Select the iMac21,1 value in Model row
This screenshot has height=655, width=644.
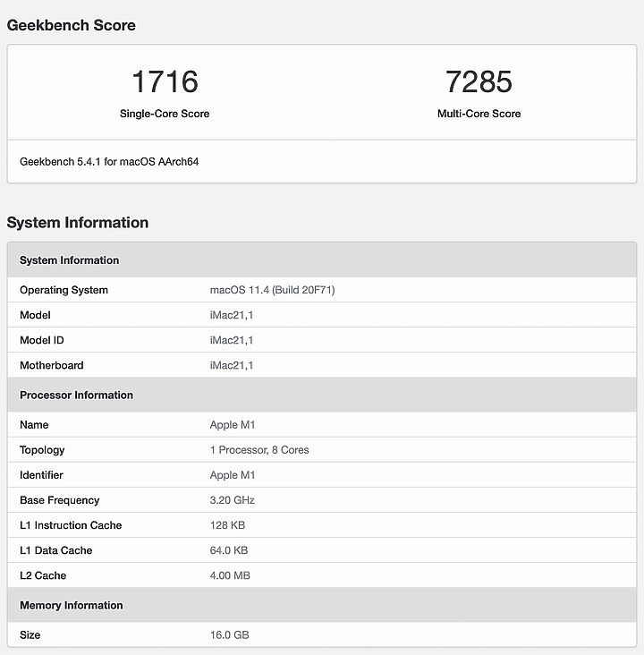232,315
